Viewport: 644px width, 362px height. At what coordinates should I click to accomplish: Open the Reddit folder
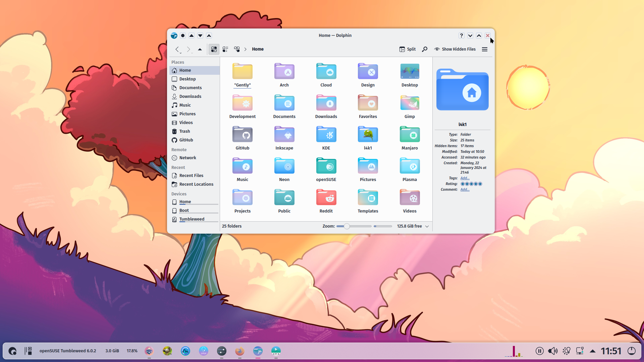point(326,201)
